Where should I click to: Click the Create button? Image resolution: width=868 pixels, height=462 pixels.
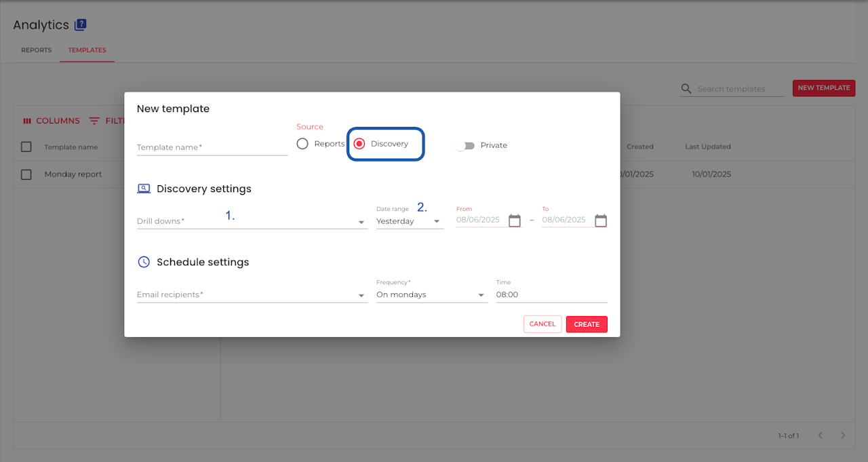[x=587, y=324]
